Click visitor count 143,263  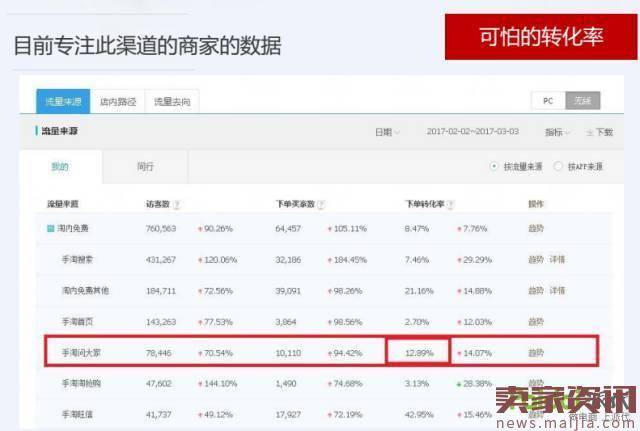[x=161, y=322]
